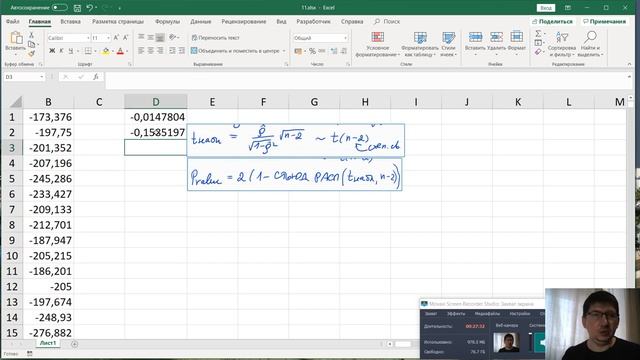The height and width of the screenshot is (360, 640).
Task: Click the text orientation icon
Action: pyautogui.click(x=173, y=38)
